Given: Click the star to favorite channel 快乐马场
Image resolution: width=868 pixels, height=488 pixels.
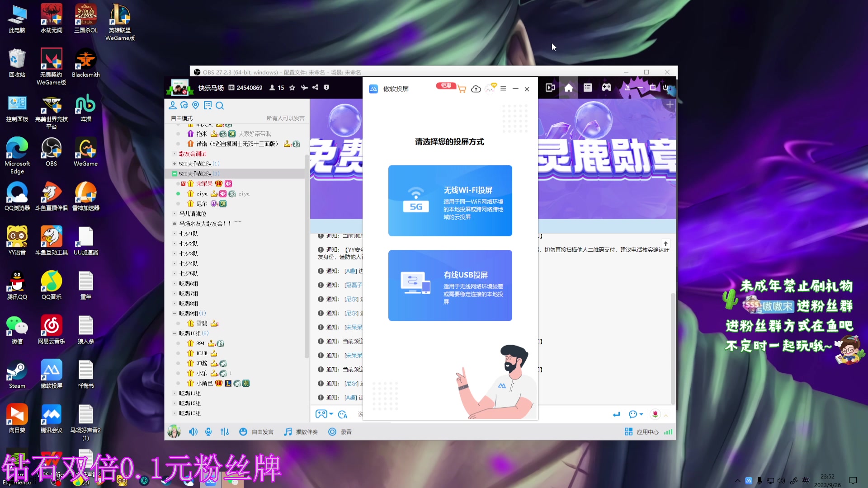Looking at the screenshot, I should (292, 88).
